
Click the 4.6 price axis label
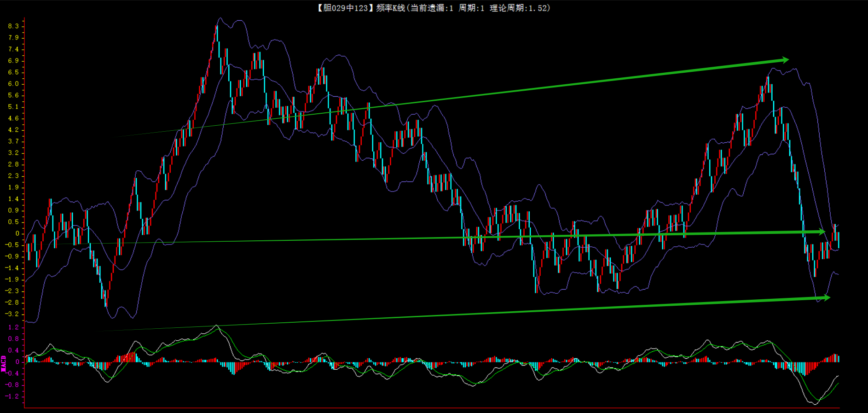13,118
